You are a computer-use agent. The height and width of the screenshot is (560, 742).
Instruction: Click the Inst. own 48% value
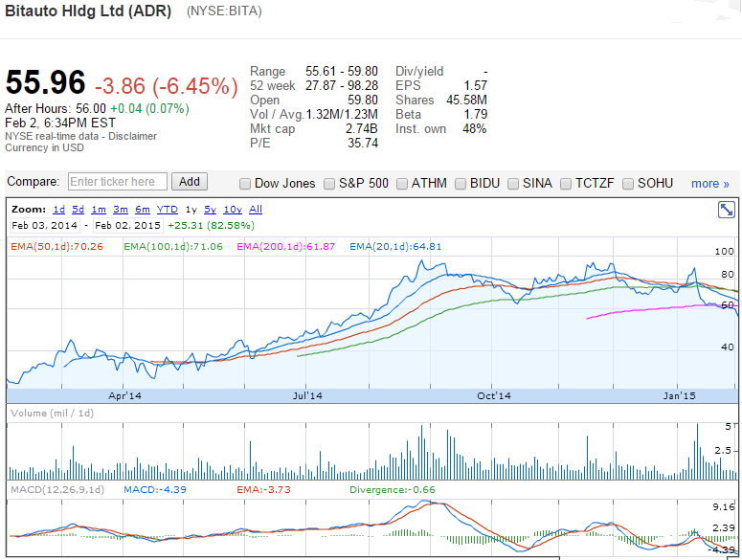pyautogui.click(x=475, y=128)
